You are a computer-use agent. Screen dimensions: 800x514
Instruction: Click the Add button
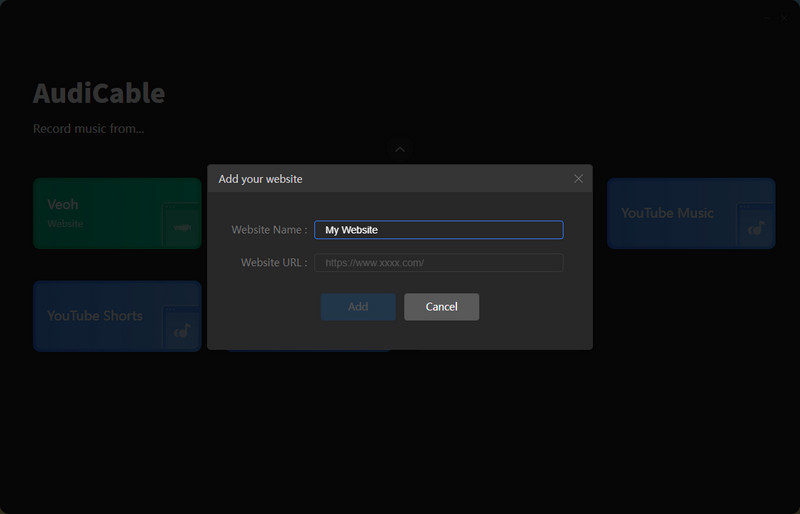[x=358, y=307]
